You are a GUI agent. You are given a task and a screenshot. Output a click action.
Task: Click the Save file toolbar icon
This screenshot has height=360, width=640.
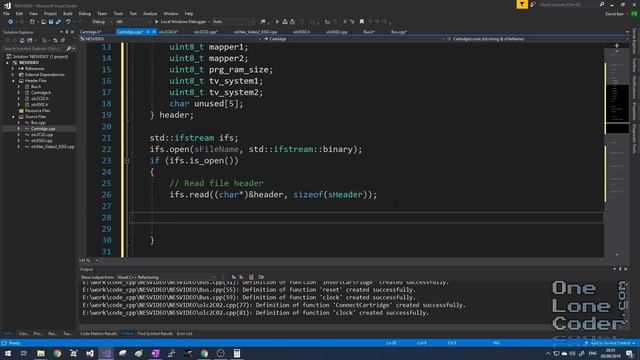51,22
